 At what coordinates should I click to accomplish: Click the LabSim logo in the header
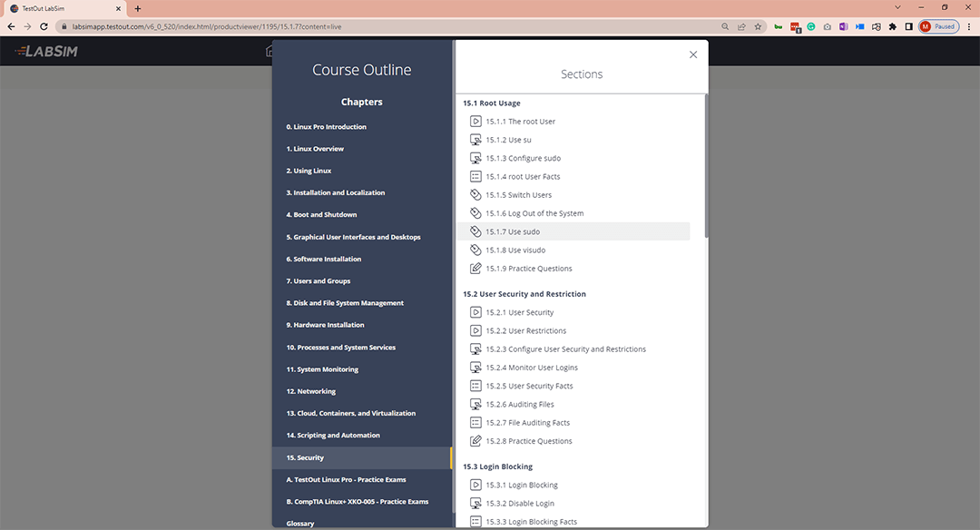tap(44, 52)
